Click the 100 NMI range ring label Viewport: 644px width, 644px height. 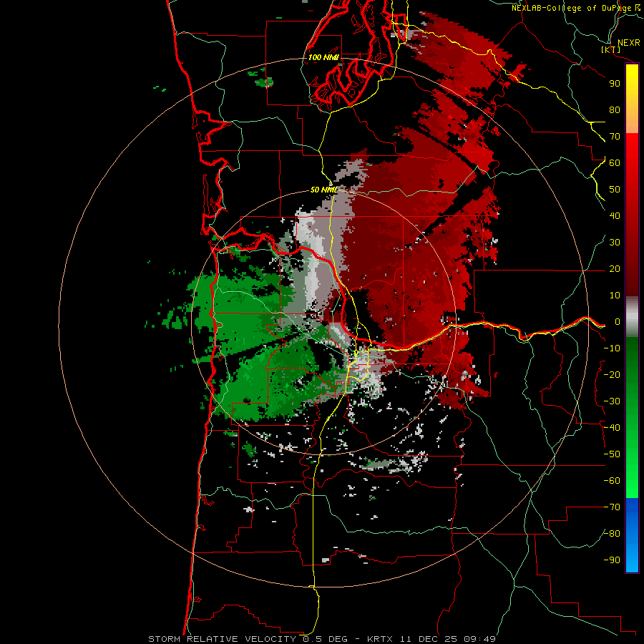click(x=323, y=57)
